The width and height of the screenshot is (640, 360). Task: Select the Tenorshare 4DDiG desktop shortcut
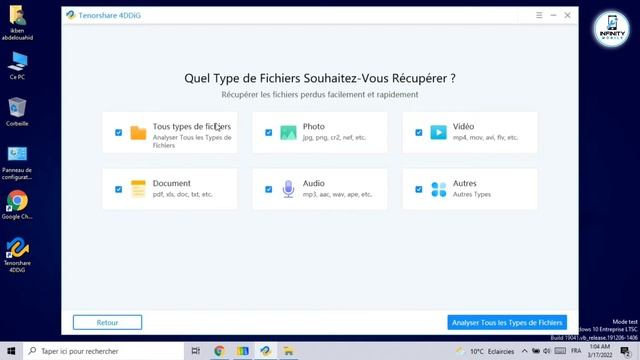coord(17,255)
